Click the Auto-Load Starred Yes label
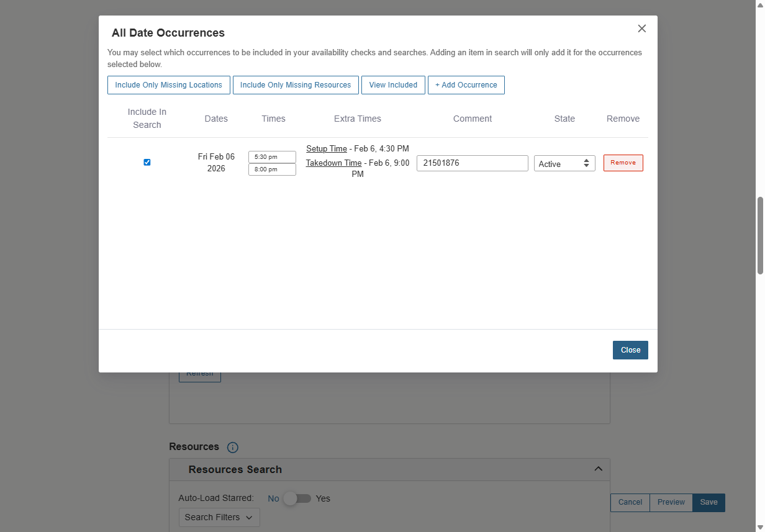This screenshot has width=765, height=532. click(323, 498)
